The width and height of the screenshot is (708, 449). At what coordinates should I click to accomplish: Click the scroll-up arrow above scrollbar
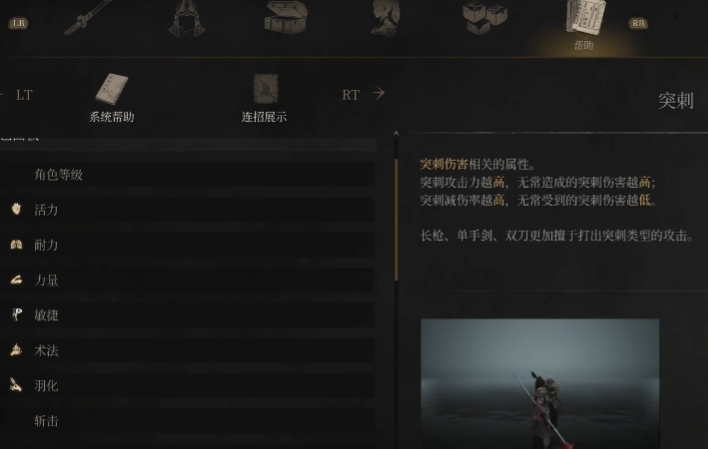coord(396,133)
